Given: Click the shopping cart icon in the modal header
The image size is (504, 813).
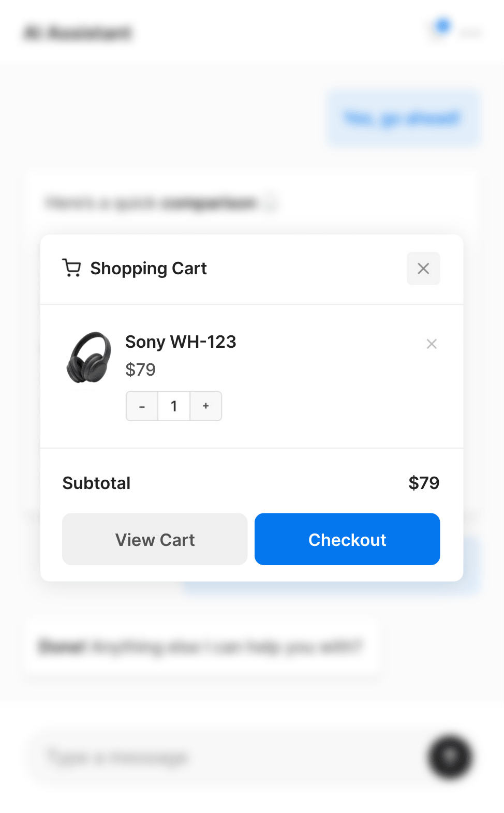Looking at the screenshot, I should pos(72,268).
